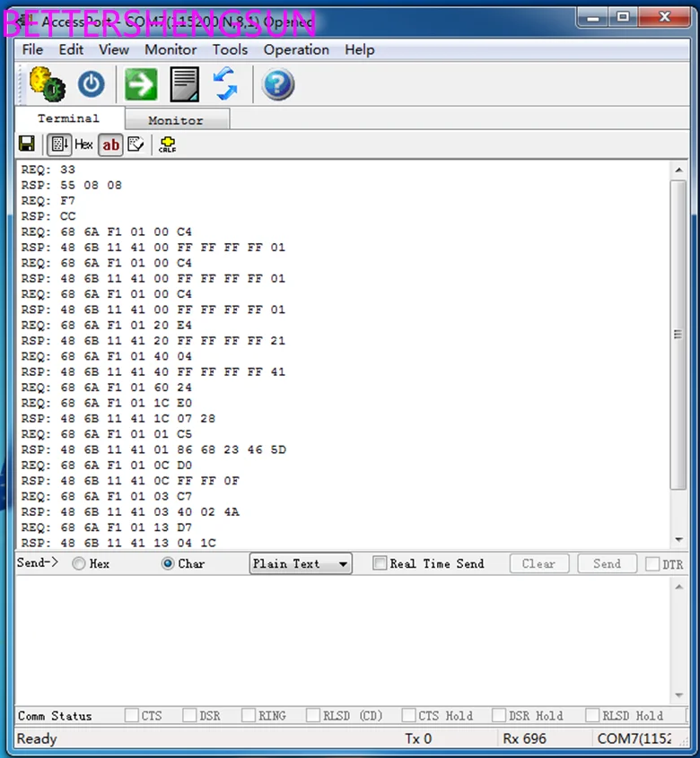Click the Send button
Image resolution: width=700 pixels, height=758 pixels.
click(x=607, y=563)
